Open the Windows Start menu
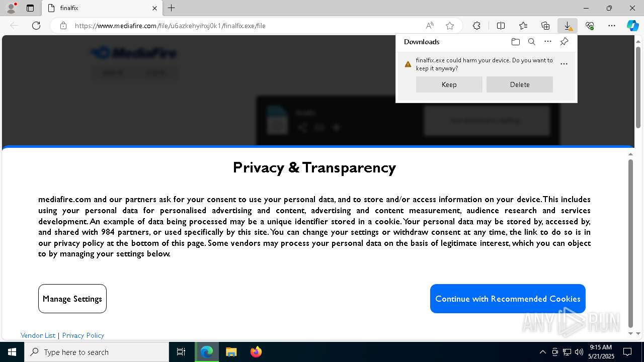This screenshot has width=644, height=362. pos(12,352)
